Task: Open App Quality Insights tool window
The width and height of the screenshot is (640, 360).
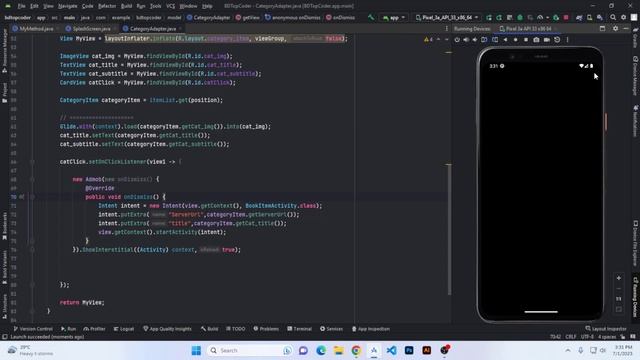Action: [167, 329]
